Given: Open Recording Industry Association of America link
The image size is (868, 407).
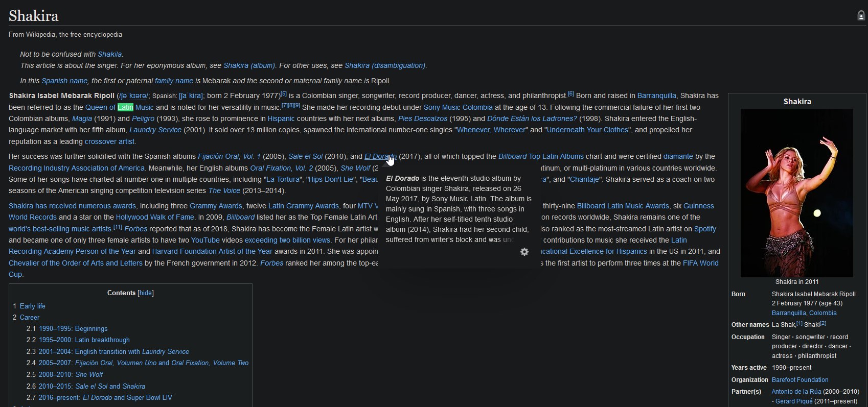Looking at the screenshot, I should coord(77,168).
